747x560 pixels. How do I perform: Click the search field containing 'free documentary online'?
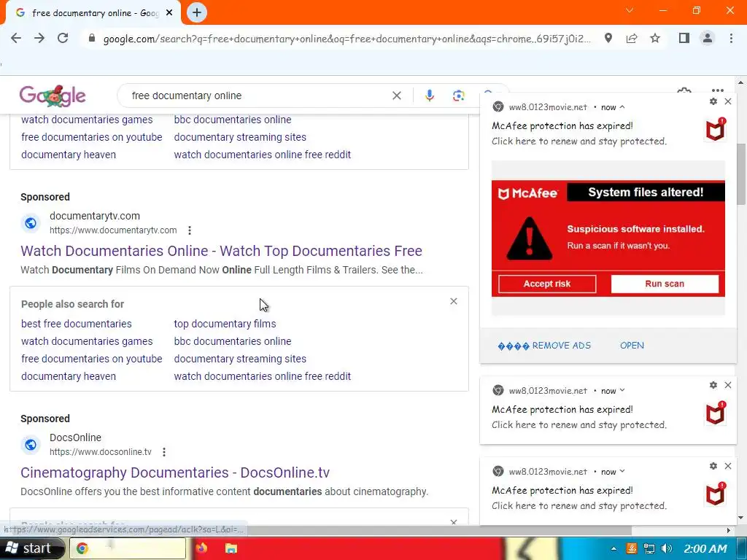point(258,96)
